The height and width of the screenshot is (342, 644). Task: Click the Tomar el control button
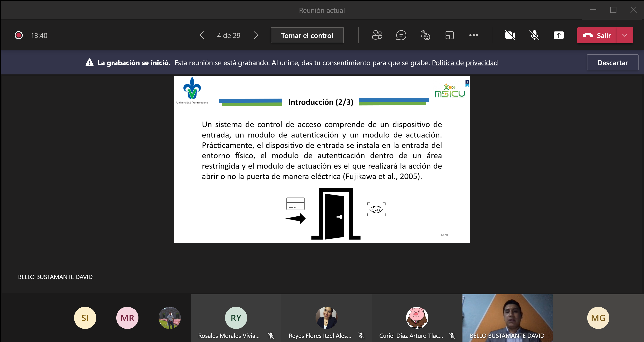click(307, 35)
